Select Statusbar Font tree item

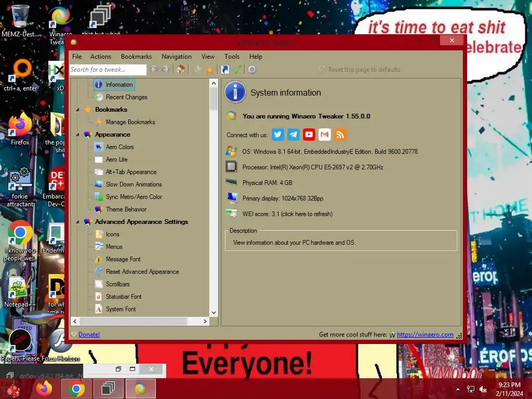point(124,297)
